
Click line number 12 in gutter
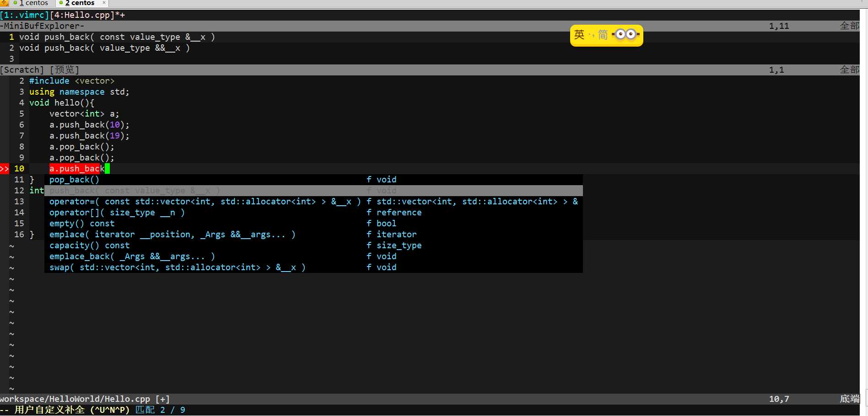(x=19, y=191)
